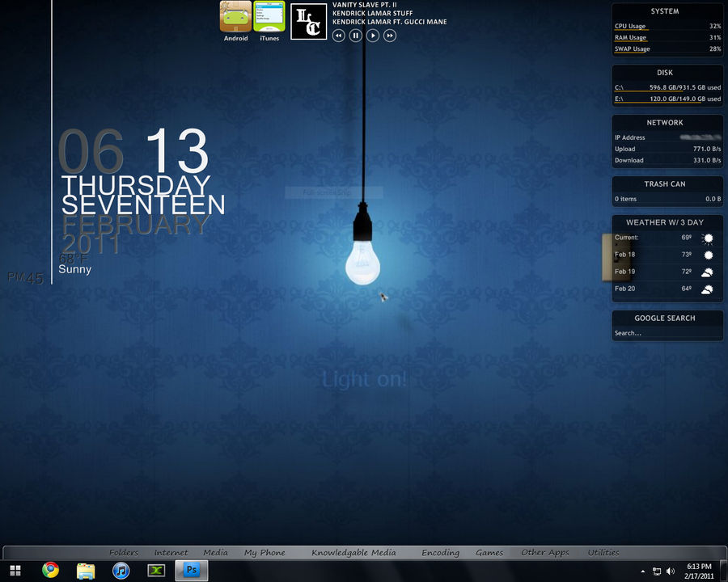Click the Current weather sun icon

click(x=708, y=238)
